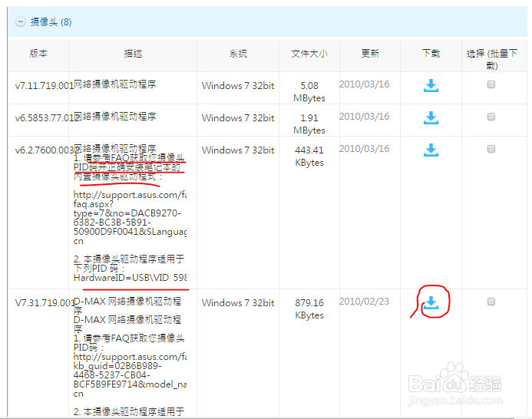Download the 1.91 MBytes driver
The height and width of the screenshot is (419, 532).
(431, 117)
